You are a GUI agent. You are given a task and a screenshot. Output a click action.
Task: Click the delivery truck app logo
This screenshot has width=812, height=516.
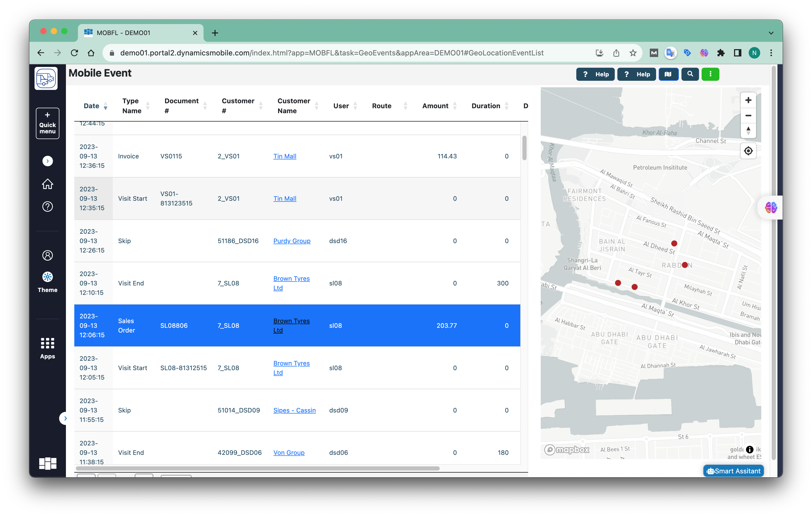click(46, 78)
